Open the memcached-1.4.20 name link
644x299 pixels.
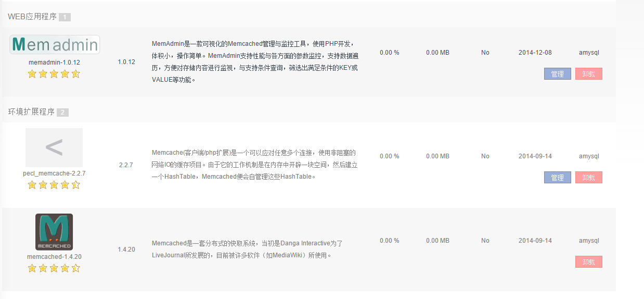pos(54,257)
